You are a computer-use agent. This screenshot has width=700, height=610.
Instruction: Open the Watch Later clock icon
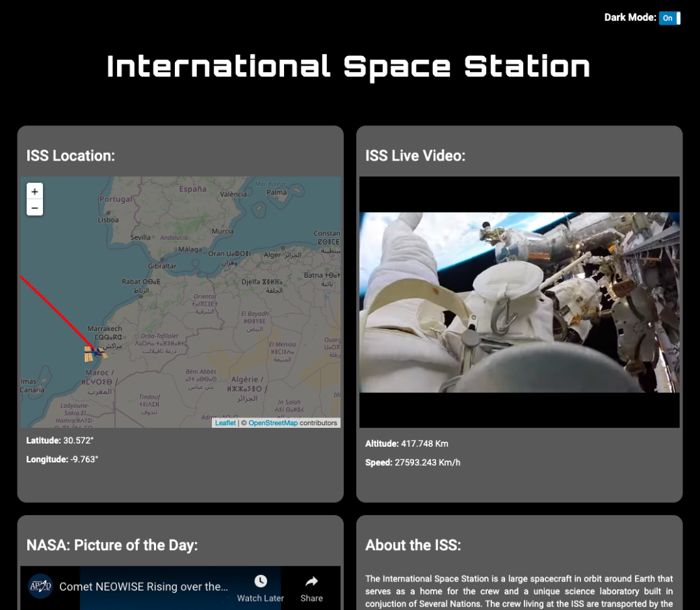point(260,579)
